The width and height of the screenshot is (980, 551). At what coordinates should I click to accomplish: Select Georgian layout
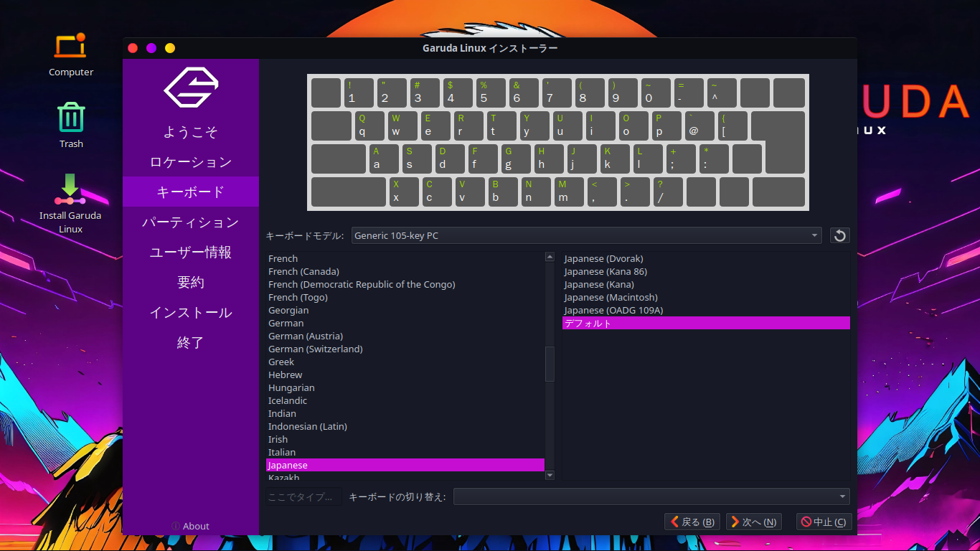(405, 310)
